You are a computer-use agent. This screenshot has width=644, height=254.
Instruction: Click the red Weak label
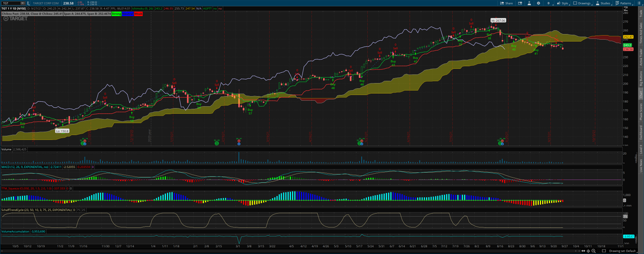pos(138,13)
